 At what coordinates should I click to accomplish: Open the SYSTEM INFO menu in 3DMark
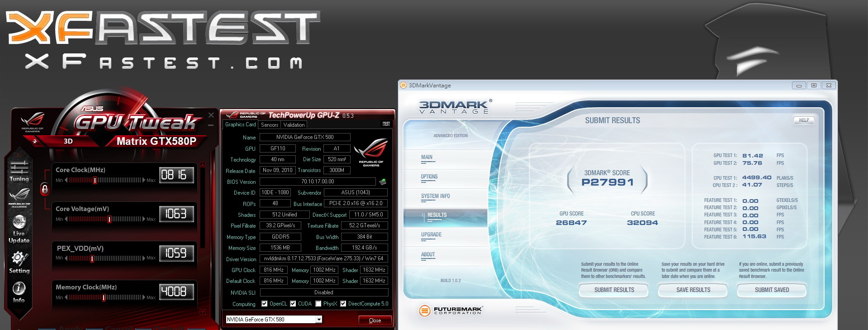[435, 196]
